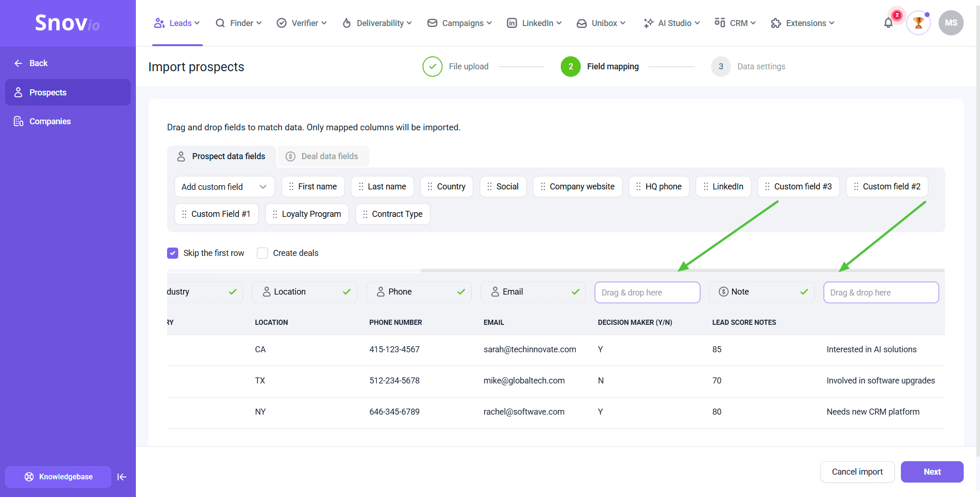Click the Next button
Viewport: 980px width, 497px height.
click(932, 472)
